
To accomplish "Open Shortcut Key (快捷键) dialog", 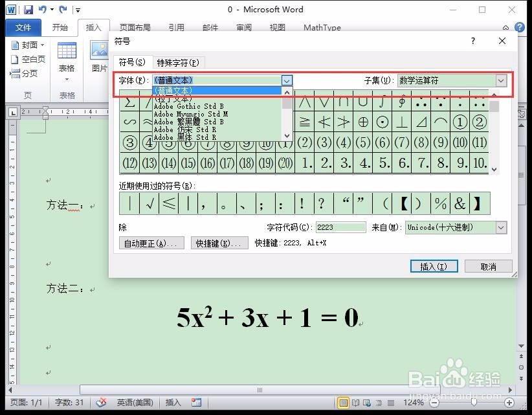I will pos(219,243).
